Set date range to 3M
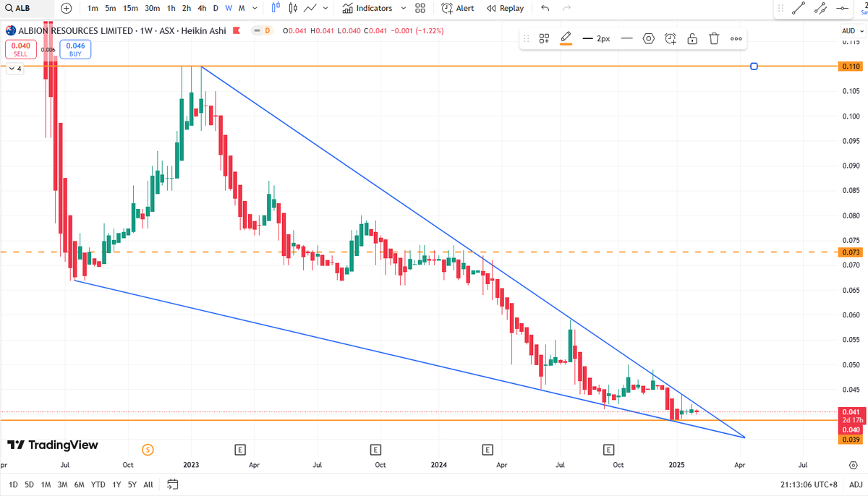 coord(62,484)
